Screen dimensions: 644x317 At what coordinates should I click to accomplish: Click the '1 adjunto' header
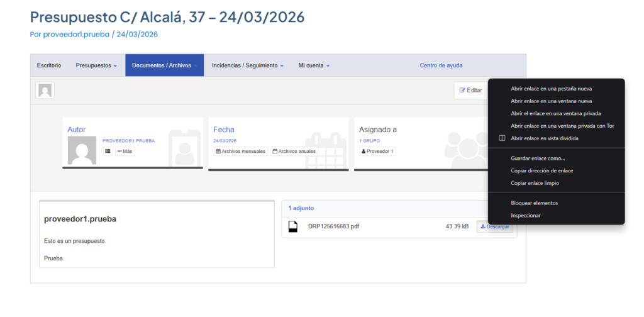301,208
